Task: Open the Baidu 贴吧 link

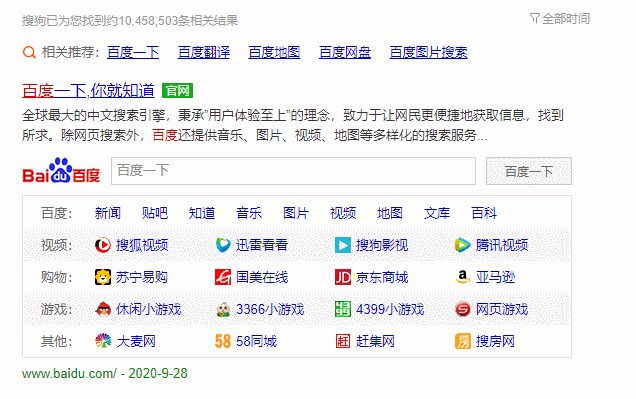Action: [x=155, y=213]
